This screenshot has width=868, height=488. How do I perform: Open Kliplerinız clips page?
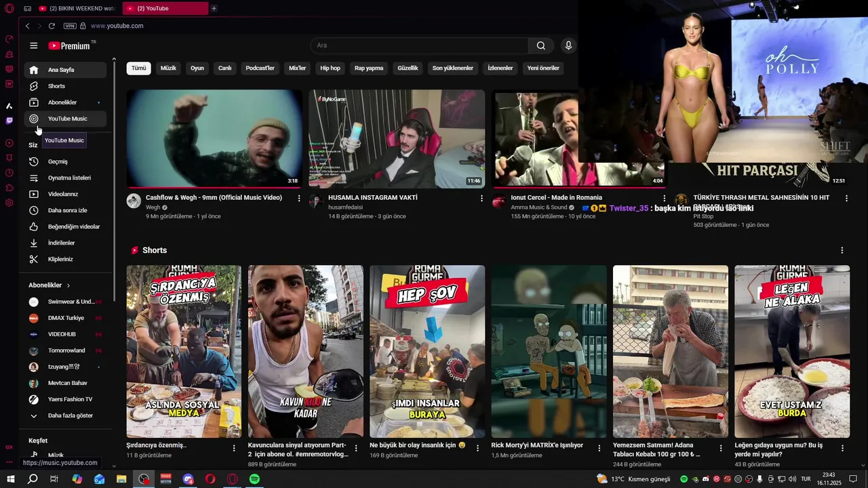pyautogui.click(x=66, y=260)
